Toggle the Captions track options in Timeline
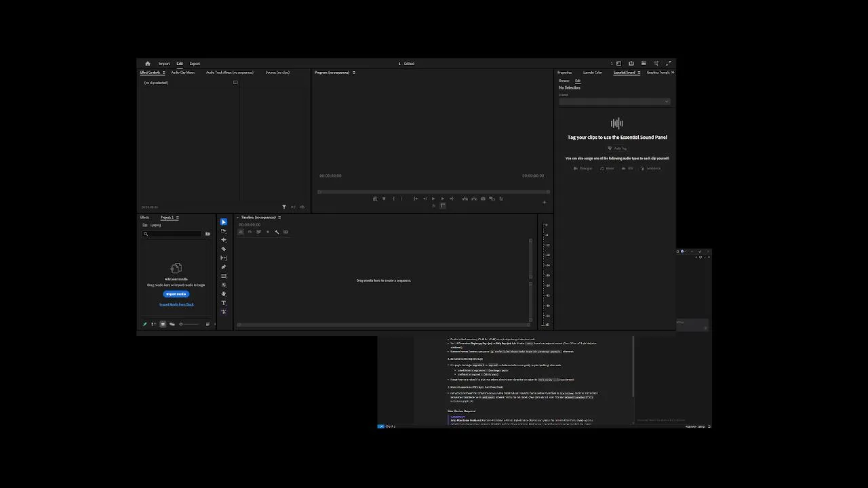The width and height of the screenshot is (868, 488). [285, 232]
